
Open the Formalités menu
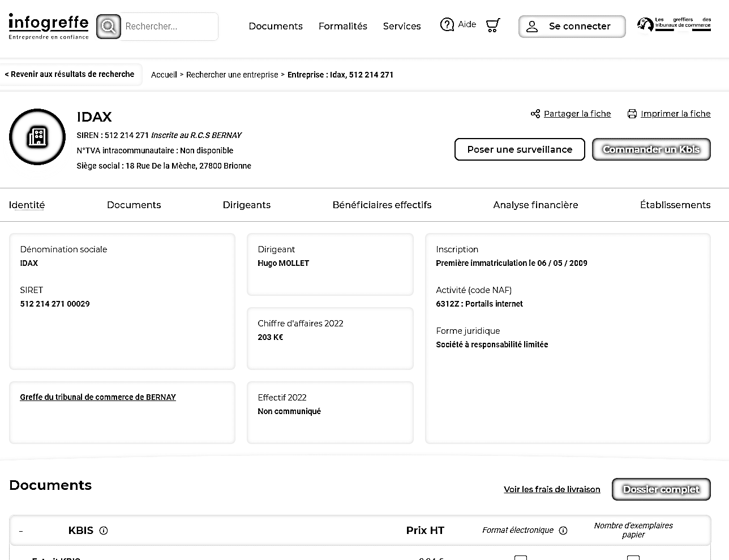[343, 26]
